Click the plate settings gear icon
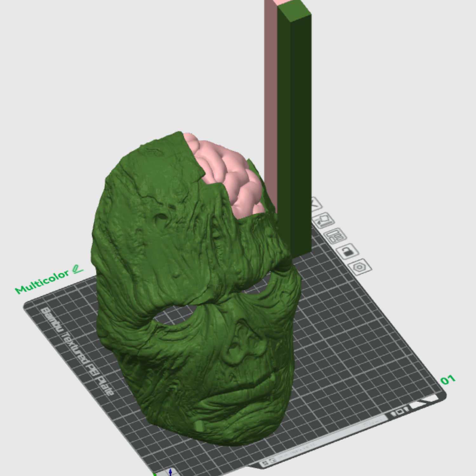Viewport: 476px width, 476px height. click(360, 267)
